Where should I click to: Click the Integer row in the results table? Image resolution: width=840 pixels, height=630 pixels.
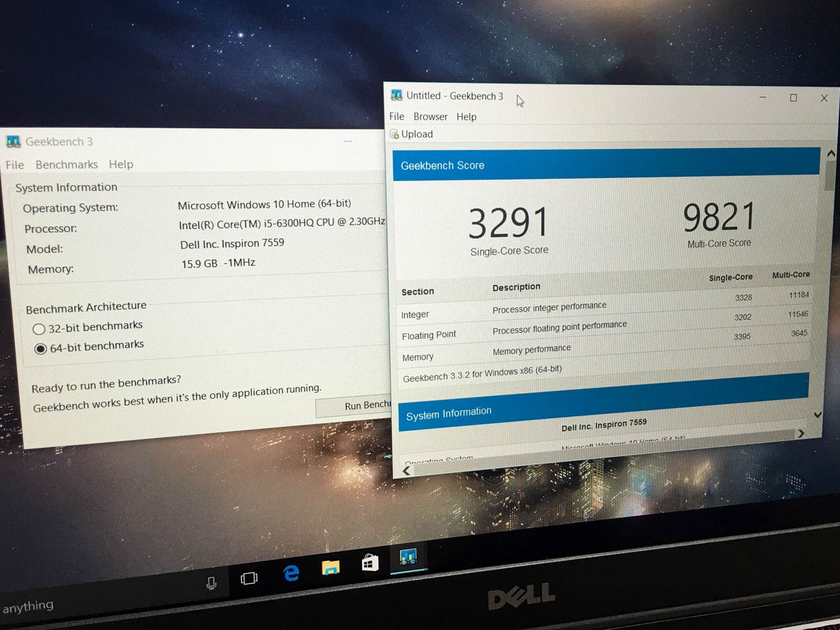[604, 305]
